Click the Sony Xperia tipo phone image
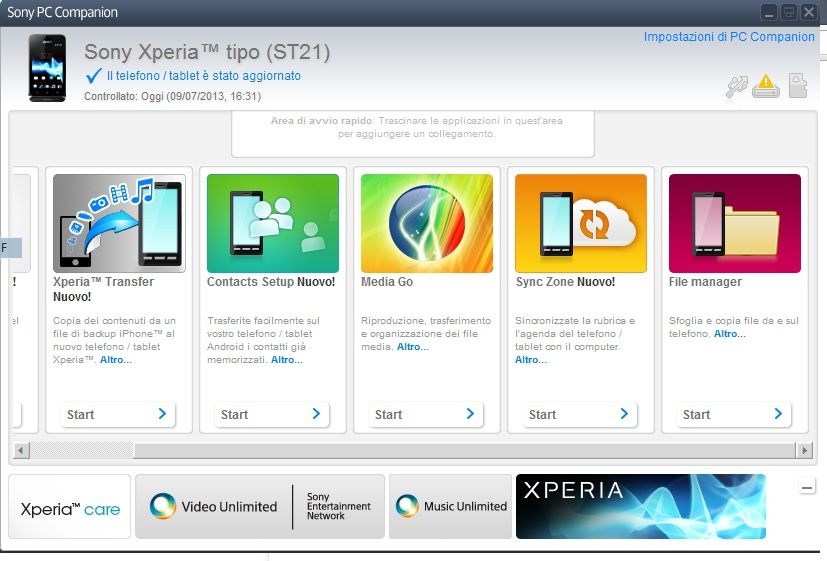The image size is (827, 561). [47, 68]
